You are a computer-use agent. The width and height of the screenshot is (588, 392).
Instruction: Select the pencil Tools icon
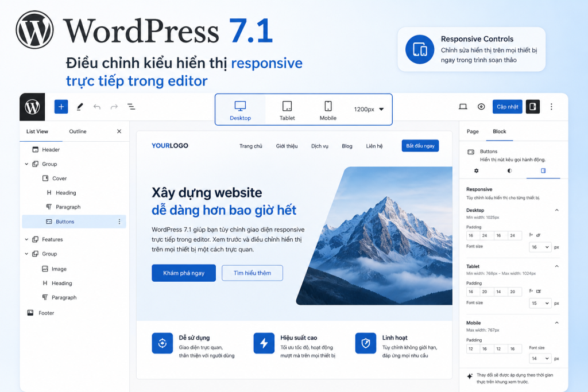click(x=80, y=107)
